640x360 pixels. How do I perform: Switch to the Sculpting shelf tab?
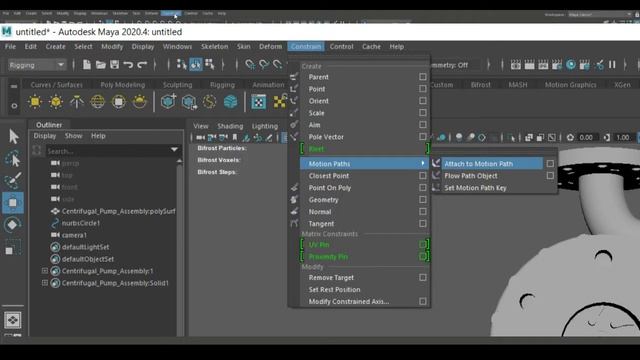click(x=177, y=84)
